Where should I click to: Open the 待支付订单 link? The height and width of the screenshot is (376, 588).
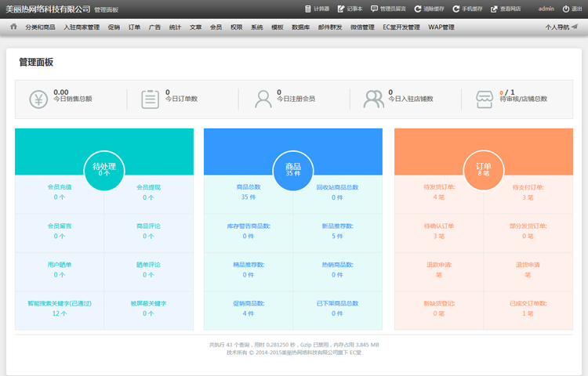pyautogui.click(x=528, y=187)
